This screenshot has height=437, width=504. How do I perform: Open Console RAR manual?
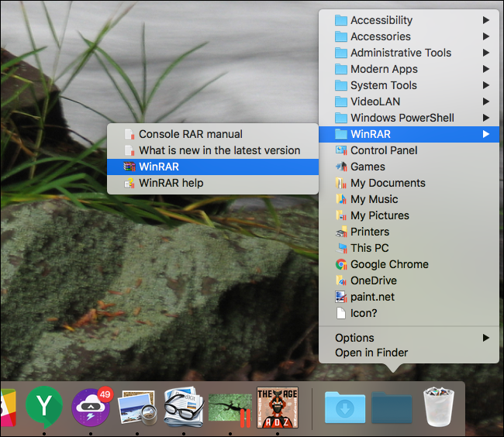pyautogui.click(x=212, y=134)
